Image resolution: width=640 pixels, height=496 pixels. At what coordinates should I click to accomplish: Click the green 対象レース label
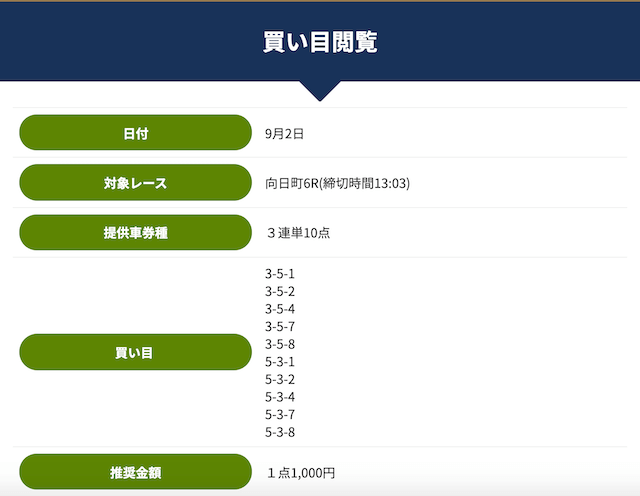click(135, 183)
